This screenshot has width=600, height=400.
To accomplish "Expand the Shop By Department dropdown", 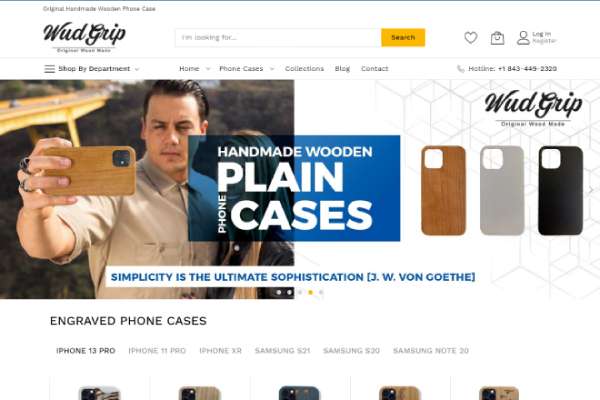I will (94, 69).
